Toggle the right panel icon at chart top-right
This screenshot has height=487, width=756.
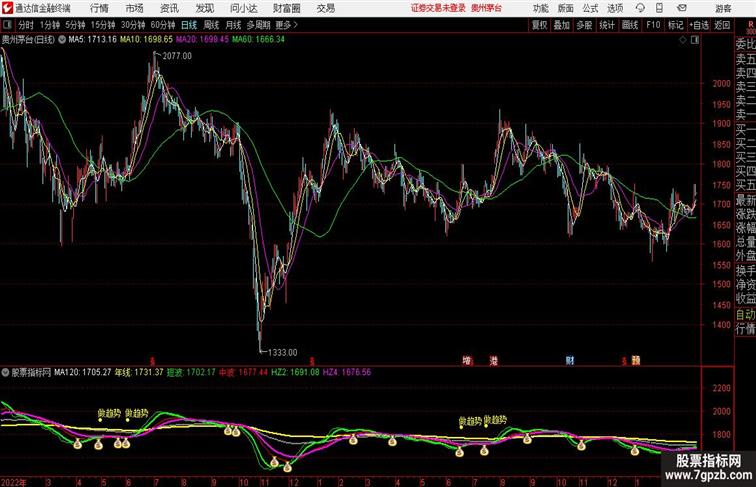pyautogui.click(x=695, y=40)
